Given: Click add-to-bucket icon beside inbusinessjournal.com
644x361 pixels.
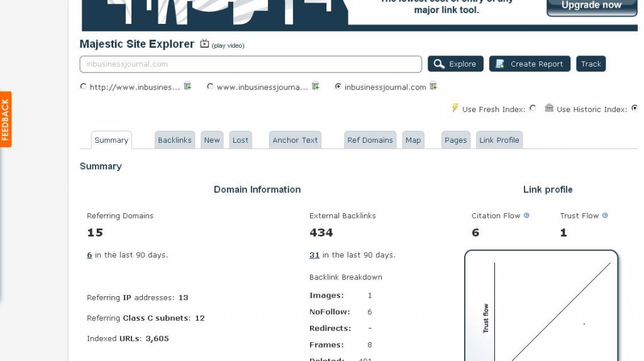Looking at the screenshot, I should point(433,86).
